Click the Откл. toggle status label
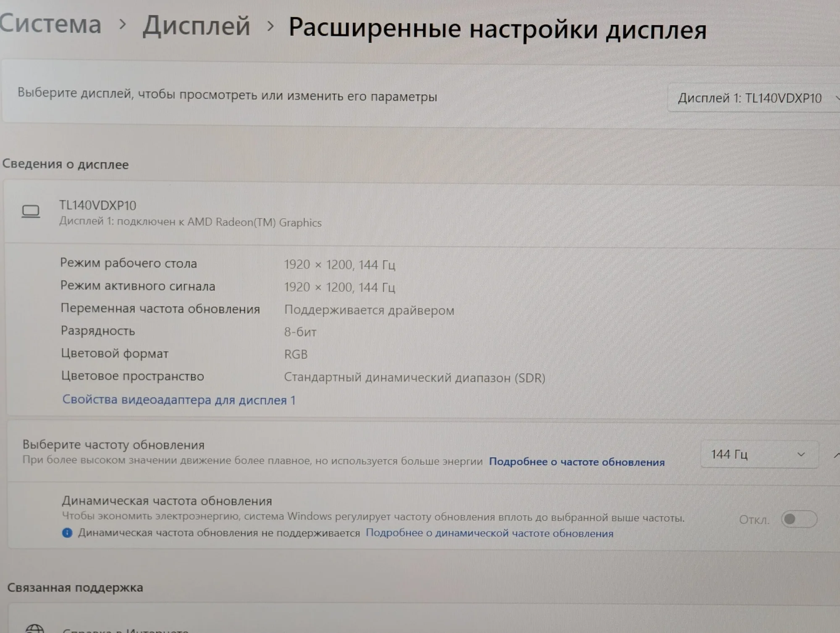This screenshot has width=840, height=633. coord(754,520)
